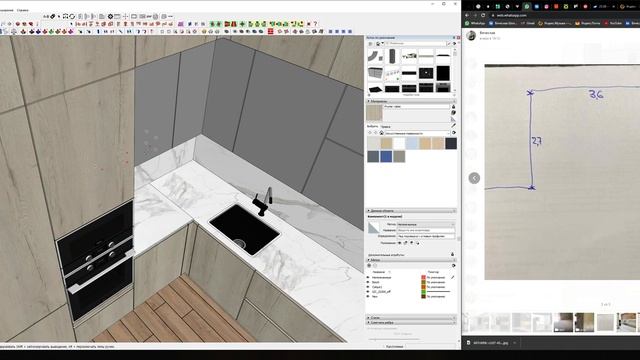Click the Add Tag Folder icon
Screen dimensions: 640x360
(x=375, y=266)
